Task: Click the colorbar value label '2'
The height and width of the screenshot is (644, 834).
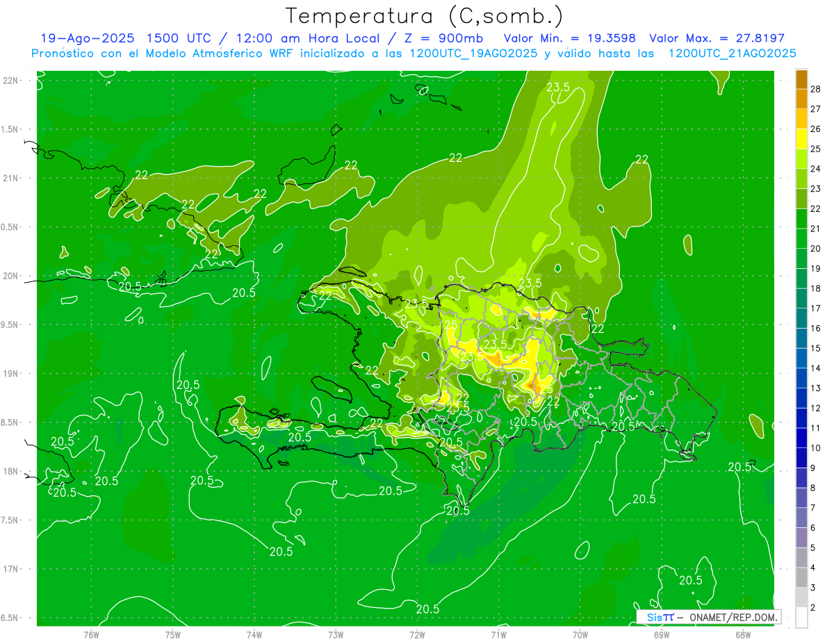Action: click(813, 607)
